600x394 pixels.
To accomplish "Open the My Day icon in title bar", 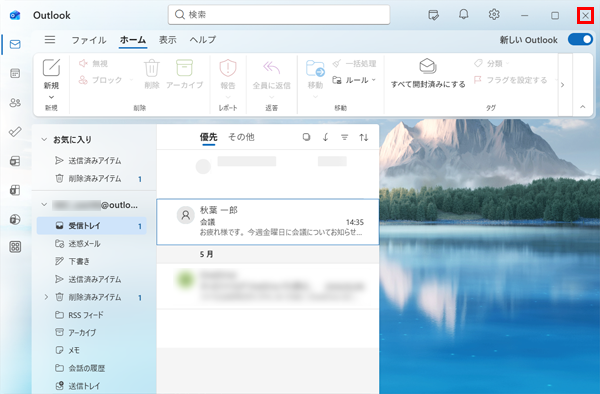I will [x=433, y=15].
